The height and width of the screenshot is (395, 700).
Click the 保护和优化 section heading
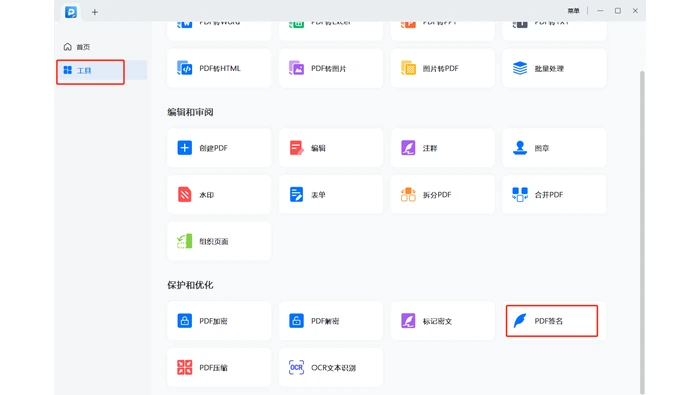pos(190,285)
